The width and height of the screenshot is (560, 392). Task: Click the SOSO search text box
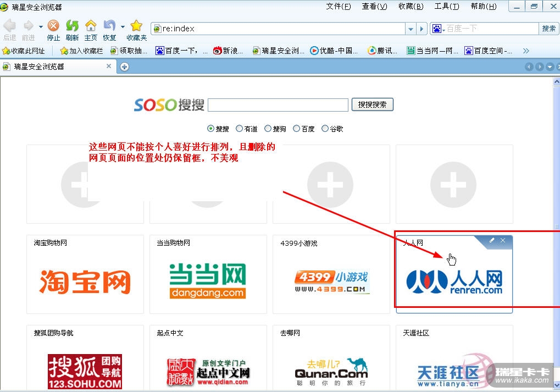click(x=278, y=104)
